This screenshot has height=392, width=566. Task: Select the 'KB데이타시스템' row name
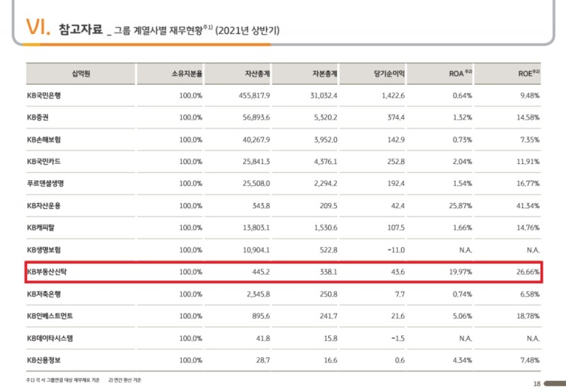(50, 338)
